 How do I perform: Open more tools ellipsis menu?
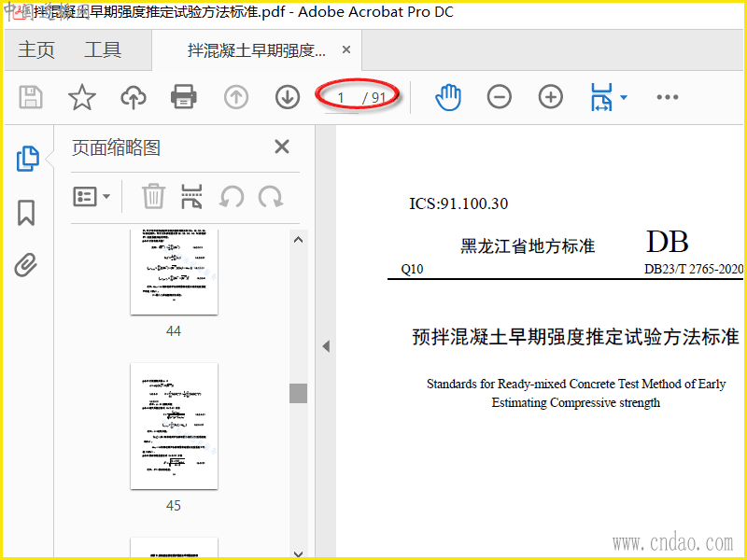667,97
